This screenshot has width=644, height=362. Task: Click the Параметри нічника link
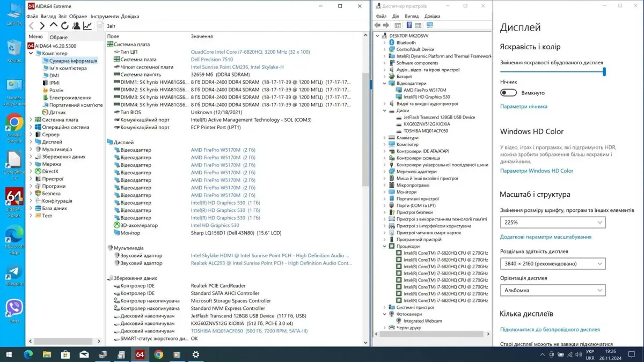(523, 107)
